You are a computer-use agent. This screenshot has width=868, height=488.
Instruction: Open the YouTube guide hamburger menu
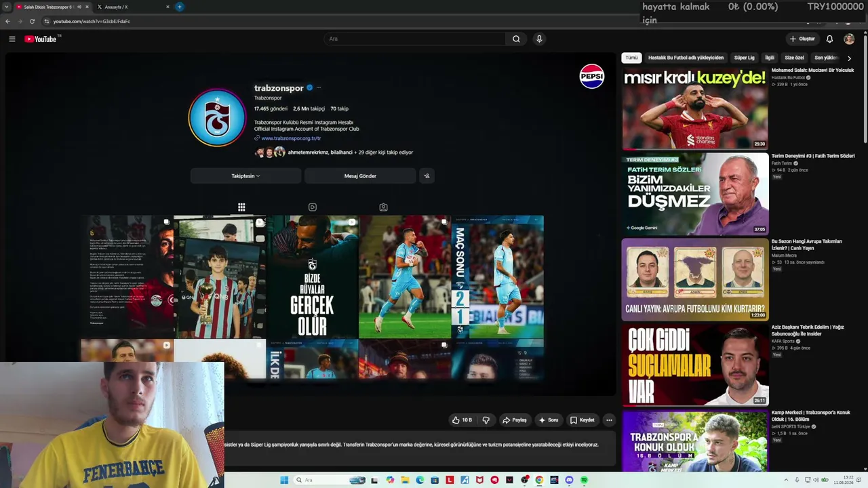(12, 39)
